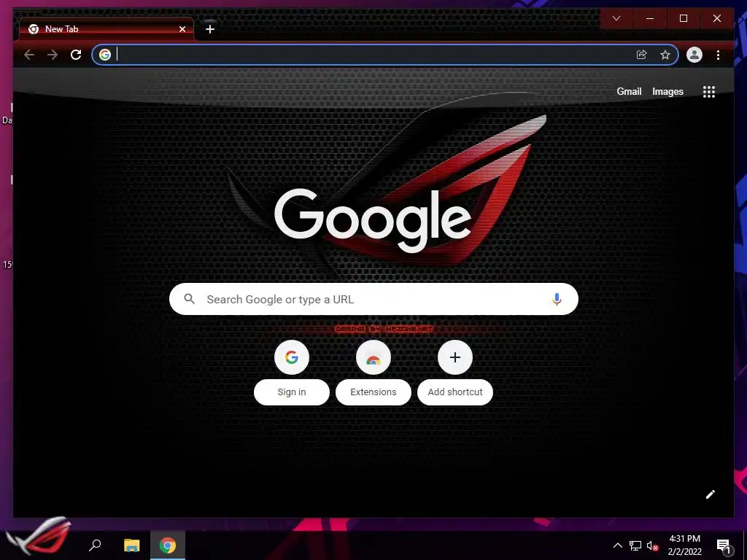
Task: Open File Explorer from taskbar
Action: (131, 545)
